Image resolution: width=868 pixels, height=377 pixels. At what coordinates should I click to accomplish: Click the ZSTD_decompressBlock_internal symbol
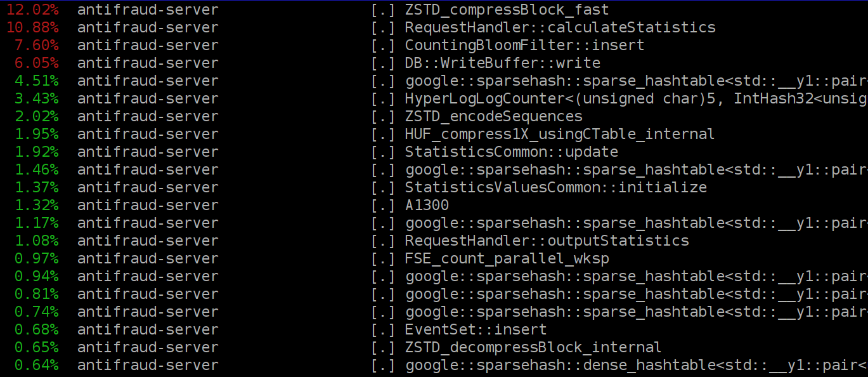point(533,348)
